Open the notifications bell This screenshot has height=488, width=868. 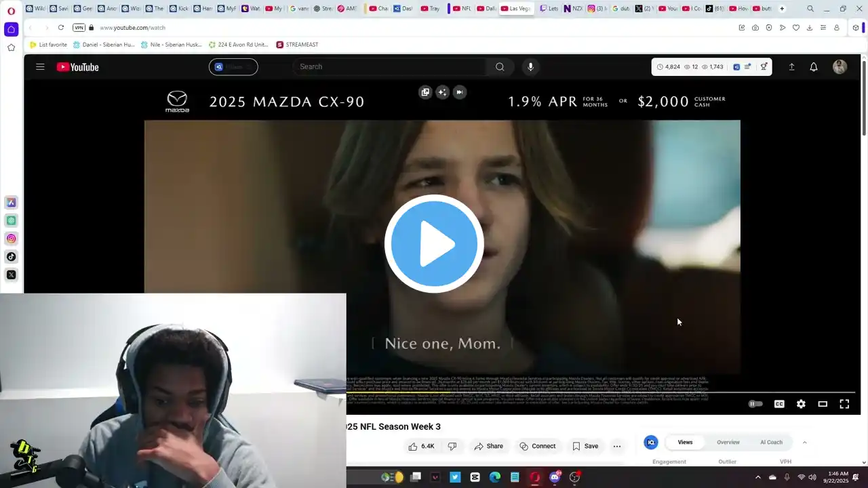[814, 66]
